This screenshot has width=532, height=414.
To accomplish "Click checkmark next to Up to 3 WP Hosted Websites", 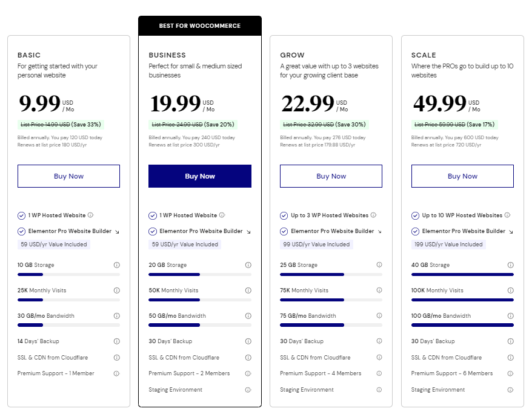I will coord(284,215).
